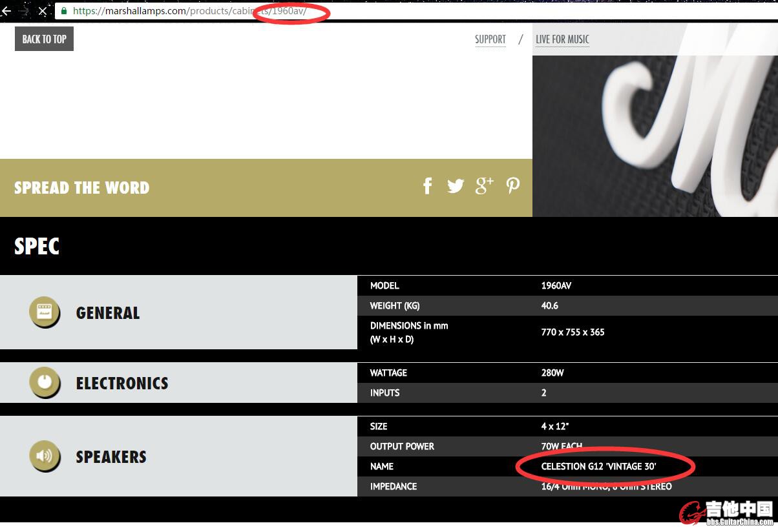Select the SPEAKERS section label
This screenshot has width=778, height=532.
[x=111, y=457]
